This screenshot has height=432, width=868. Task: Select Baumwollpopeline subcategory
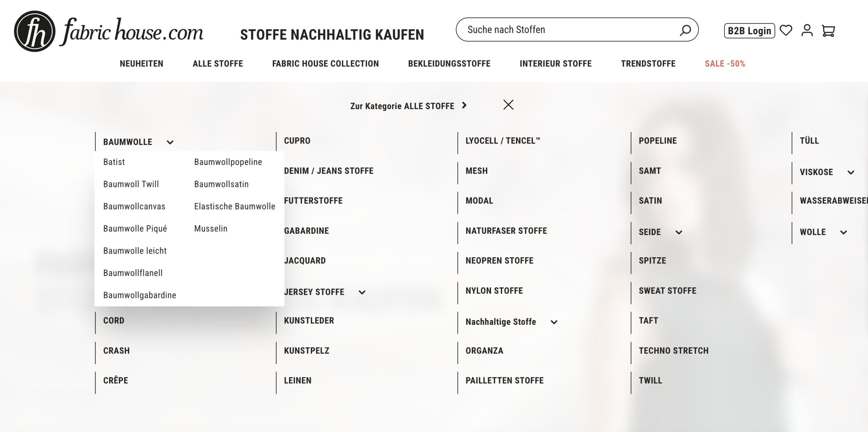pos(228,162)
